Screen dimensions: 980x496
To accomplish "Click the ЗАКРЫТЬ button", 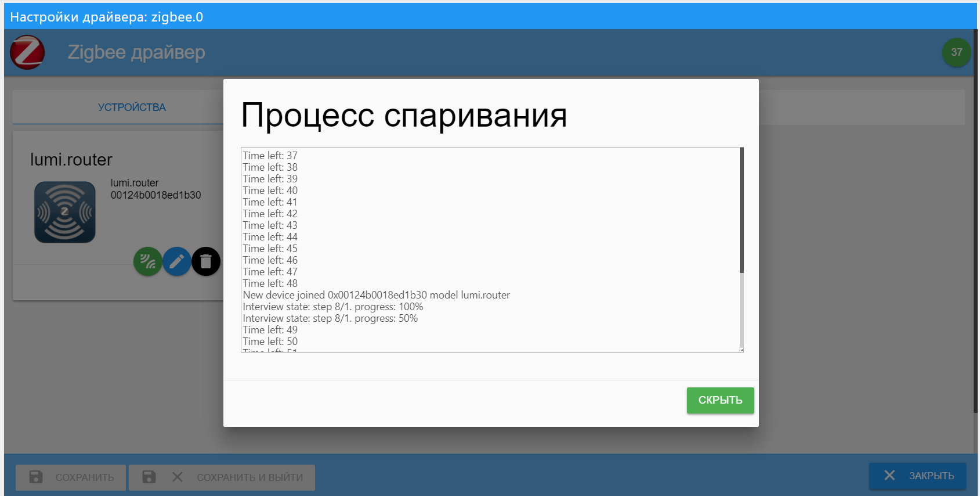I will [x=917, y=476].
